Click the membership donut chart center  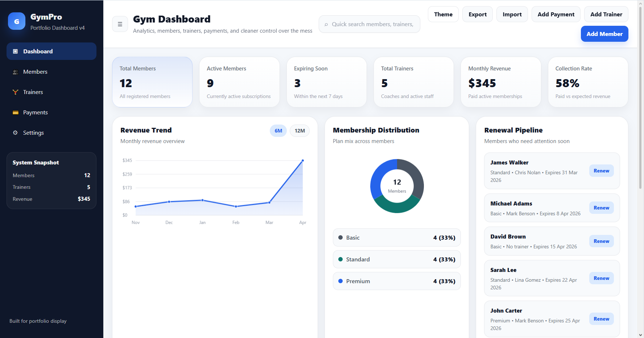397,186
